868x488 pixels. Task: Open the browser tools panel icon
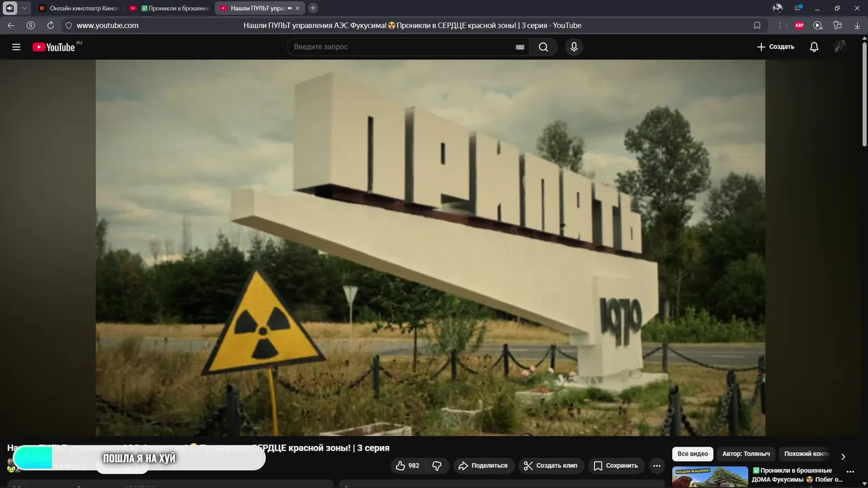point(837,25)
